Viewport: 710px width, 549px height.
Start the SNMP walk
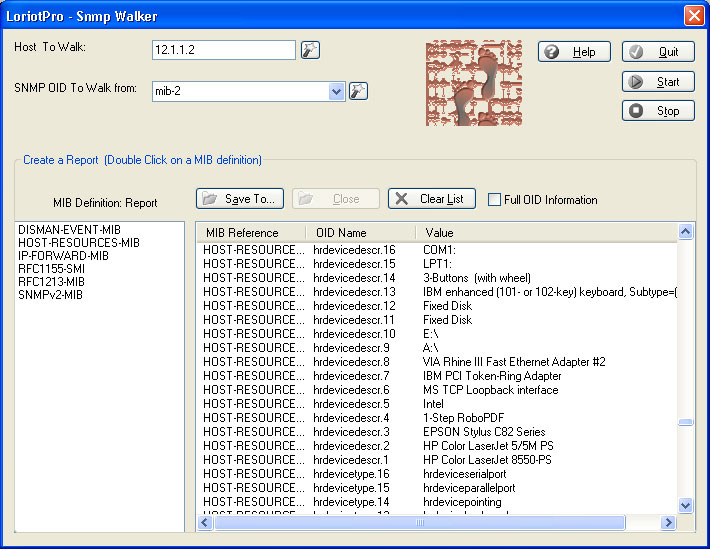coord(657,82)
